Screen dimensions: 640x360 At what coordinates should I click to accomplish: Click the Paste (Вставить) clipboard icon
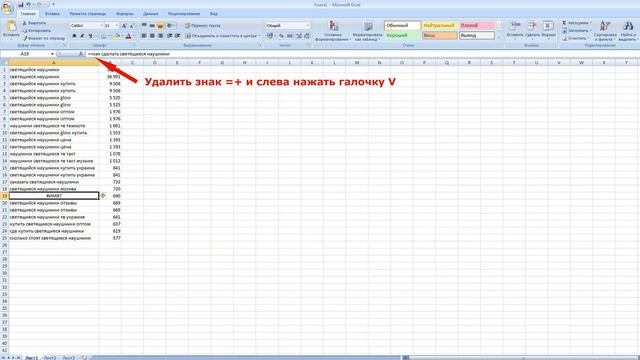(x=11, y=27)
